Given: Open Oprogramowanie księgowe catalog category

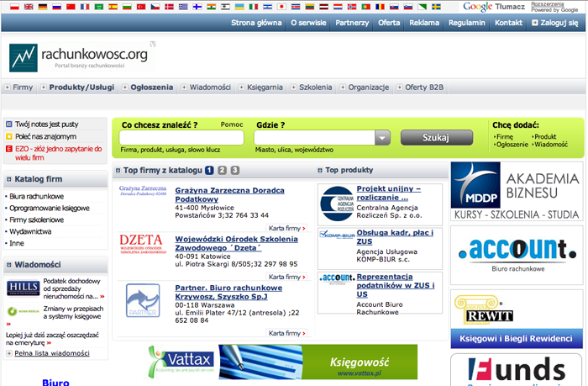Looking at the screenshot, I should [50, 208].
